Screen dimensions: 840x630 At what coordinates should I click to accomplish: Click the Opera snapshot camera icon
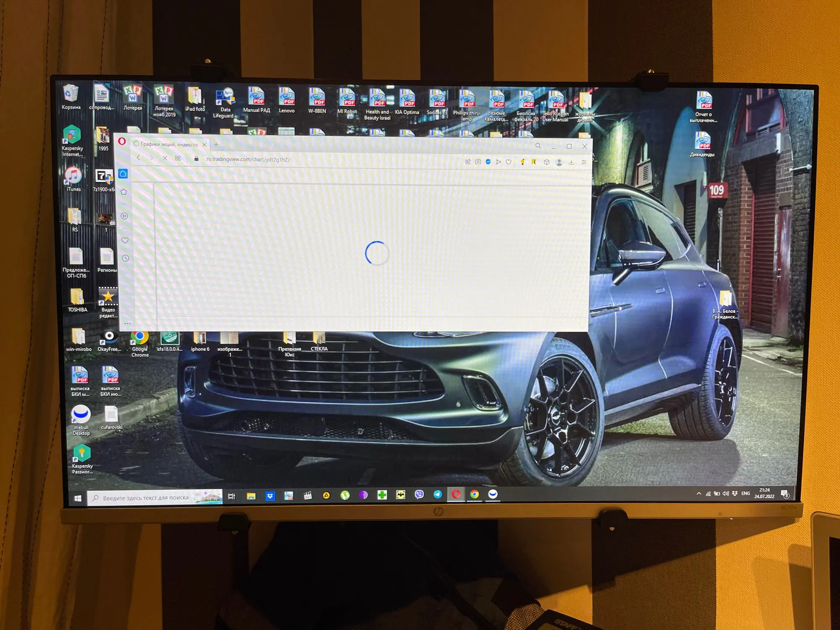(478, 162)
